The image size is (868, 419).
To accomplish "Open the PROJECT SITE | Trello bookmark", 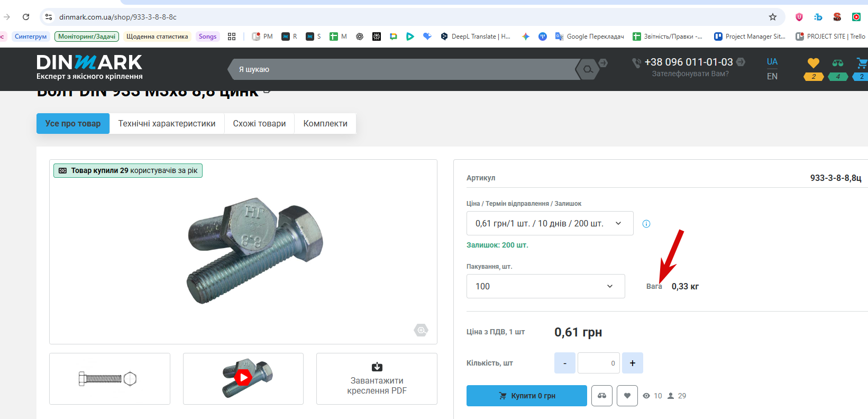I will click(830, 37).
